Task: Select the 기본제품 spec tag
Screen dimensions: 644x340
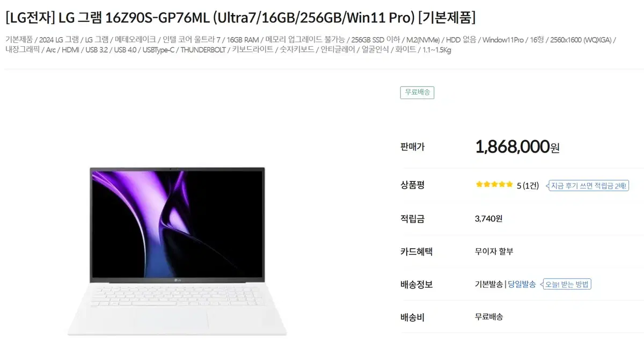Action: point(19,39)
